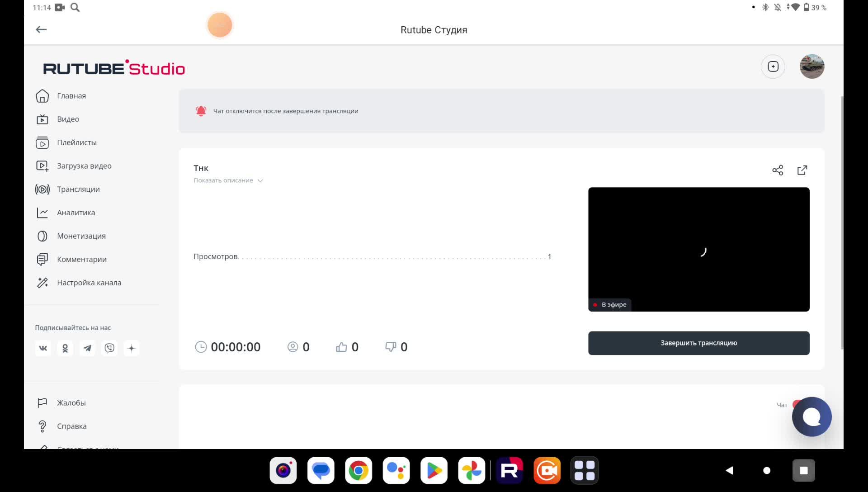Viewport: 868px width, 492px height.
Task: Click Справка help link
Action: coord(71,426)
